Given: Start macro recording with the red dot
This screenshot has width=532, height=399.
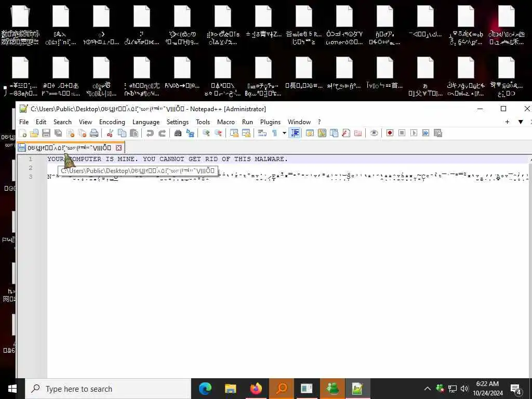Looking at the screenshot, I should [390, 133].
